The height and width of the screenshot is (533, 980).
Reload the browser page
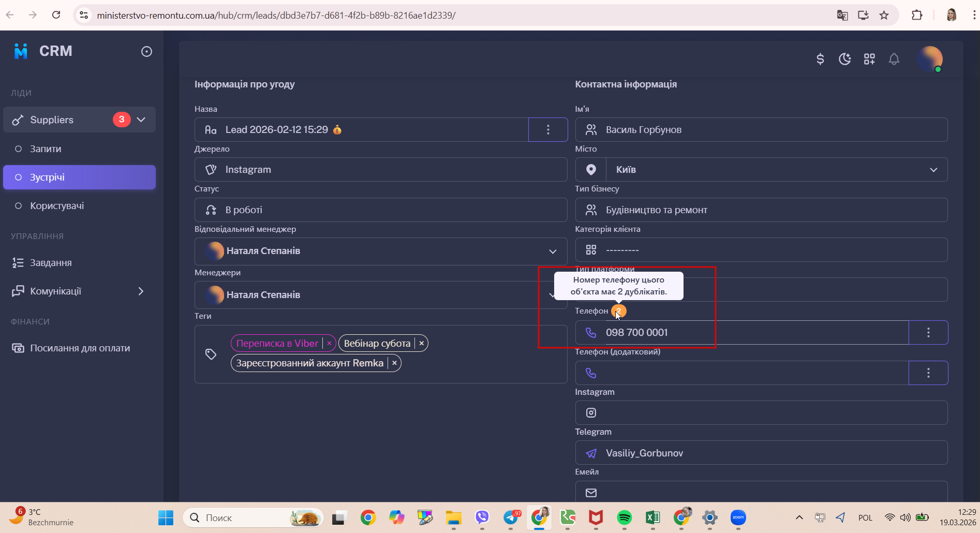[56, 15]
